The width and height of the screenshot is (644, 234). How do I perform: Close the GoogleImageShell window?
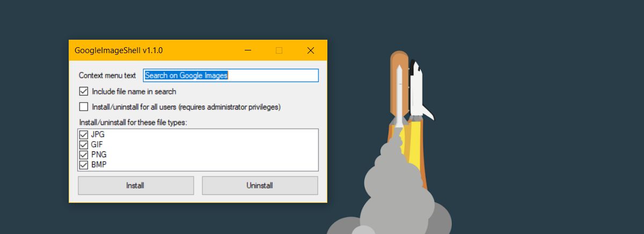pos(311,50)
